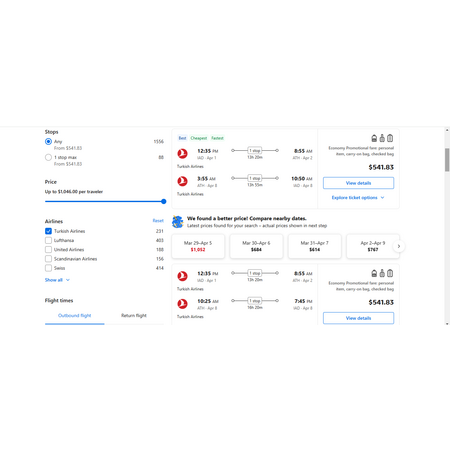The image size is (450, 450).
Task: Check the Lufthansa airline filter
Action: [48, 240]
